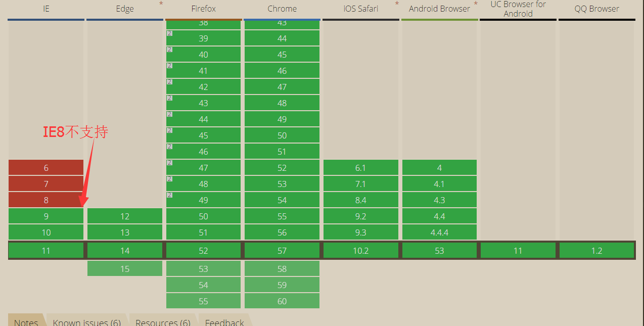The height and width of the screenshot is (326, 644).
Task: Click the note 2 flag on Firefox 44
Action: (169, 114)
